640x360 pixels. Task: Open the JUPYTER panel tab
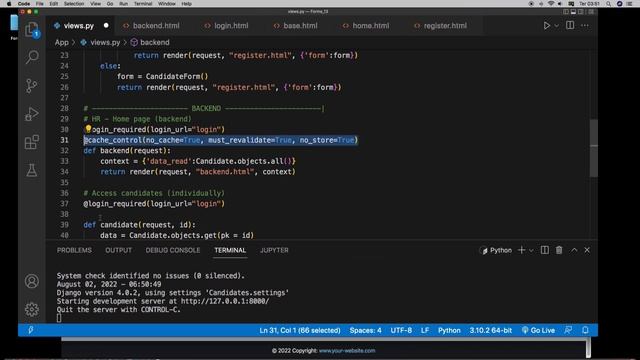pos(274,250)
